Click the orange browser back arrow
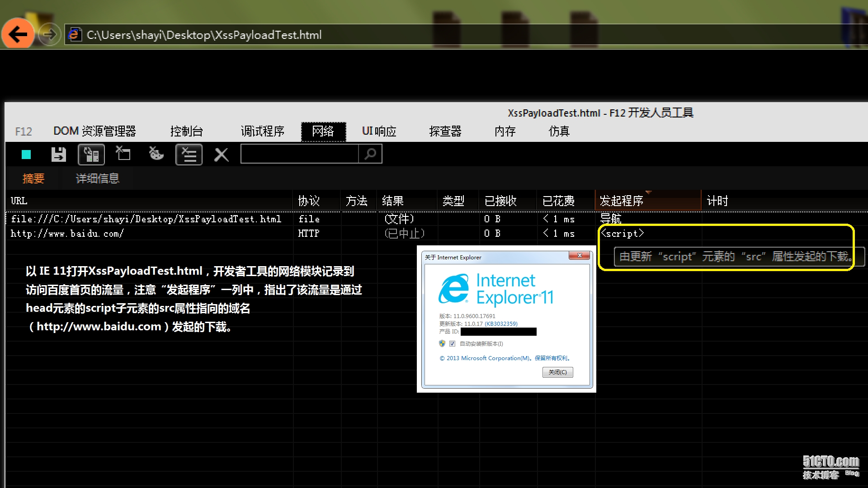 [18, 34]
